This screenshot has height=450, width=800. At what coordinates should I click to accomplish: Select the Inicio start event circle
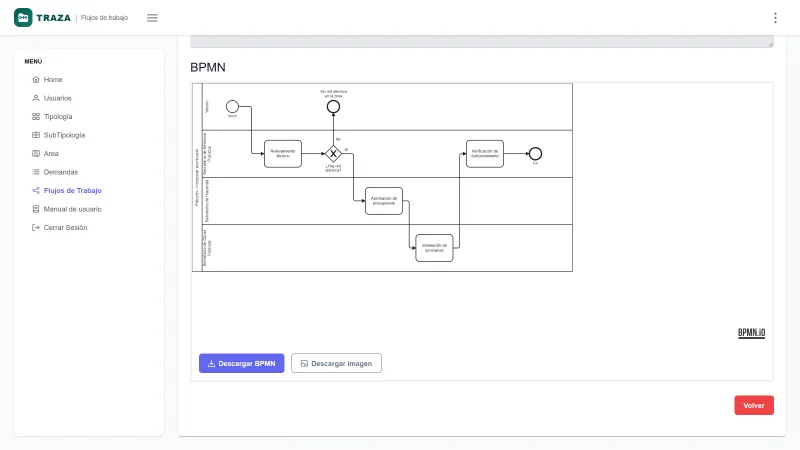pos(232,106)
